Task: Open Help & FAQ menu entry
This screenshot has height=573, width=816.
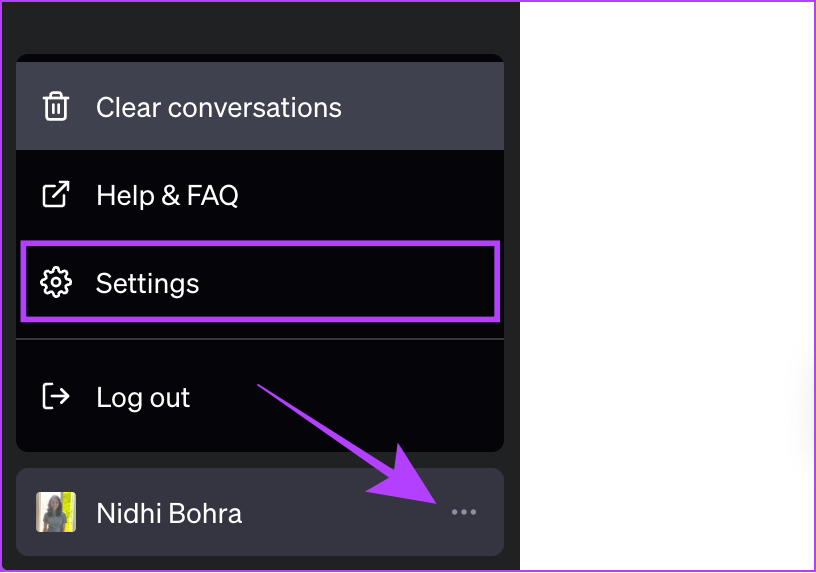Action: 260,195
